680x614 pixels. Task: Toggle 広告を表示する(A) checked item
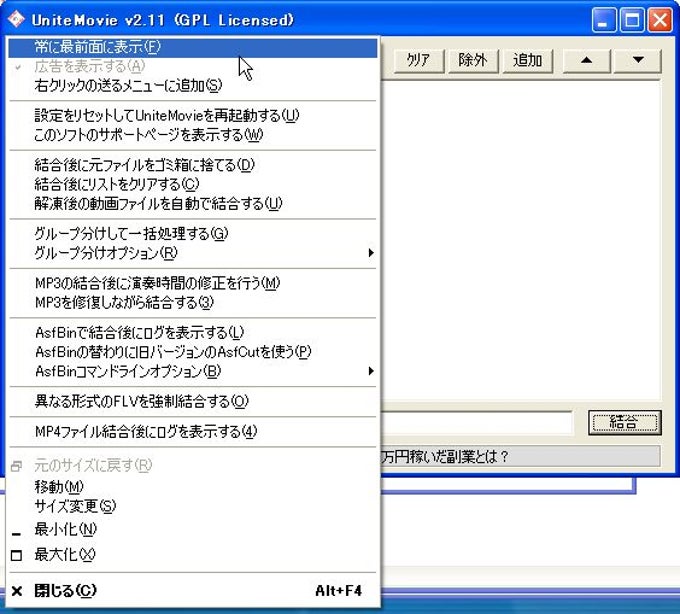coord(193,67)
